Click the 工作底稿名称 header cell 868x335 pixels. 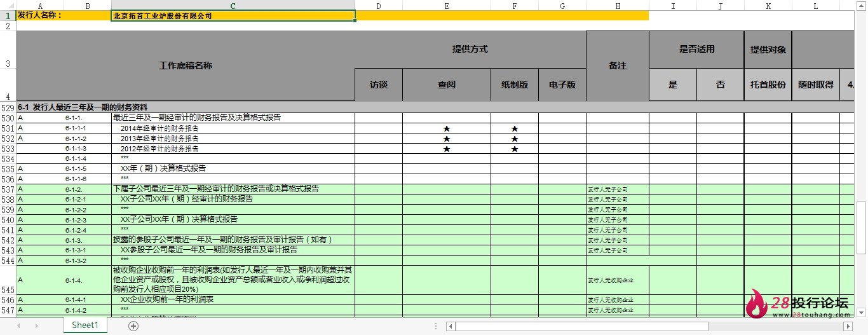coord(186,66)
